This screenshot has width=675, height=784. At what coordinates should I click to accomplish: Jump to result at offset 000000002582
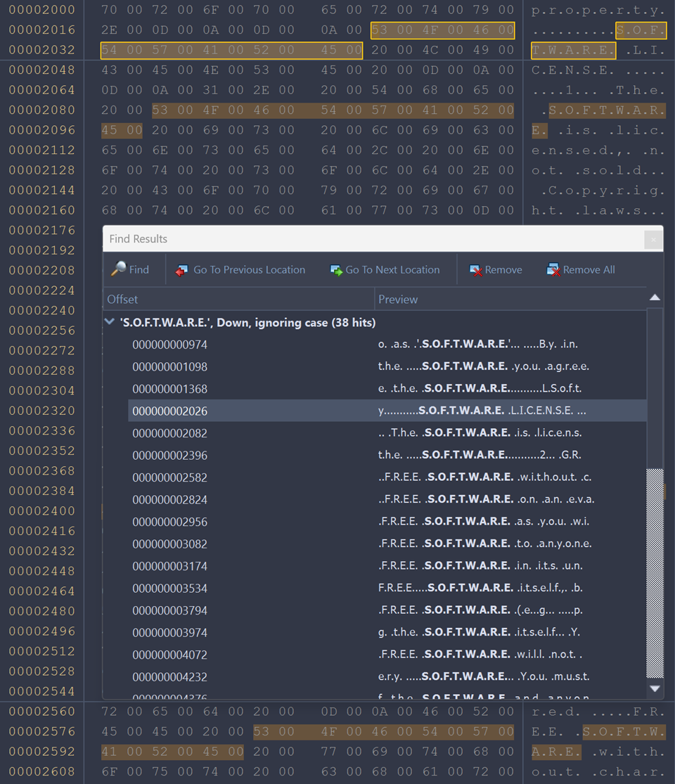coord(169,477)
